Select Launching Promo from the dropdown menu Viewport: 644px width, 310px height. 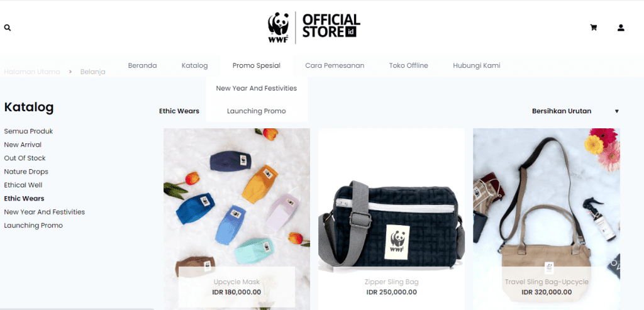(257, 111)
